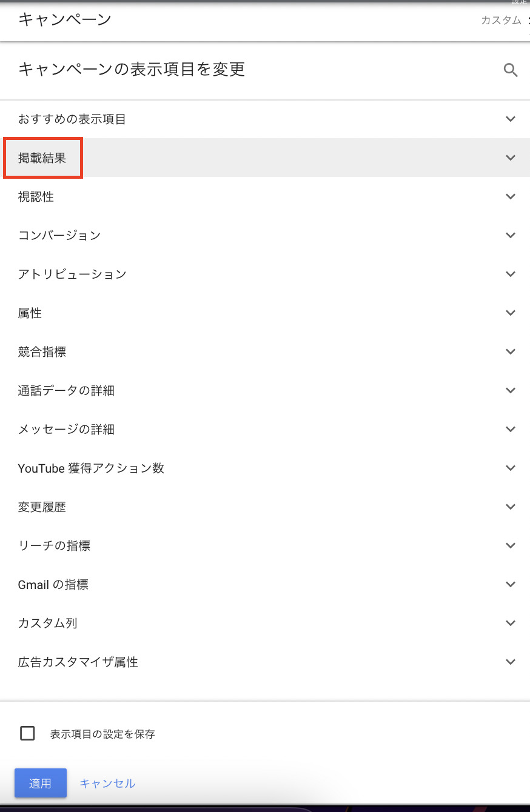
Task: Enable 表示項目の設定を保存 checkbox
Action: pyautogui.click(x=27, y=733)
